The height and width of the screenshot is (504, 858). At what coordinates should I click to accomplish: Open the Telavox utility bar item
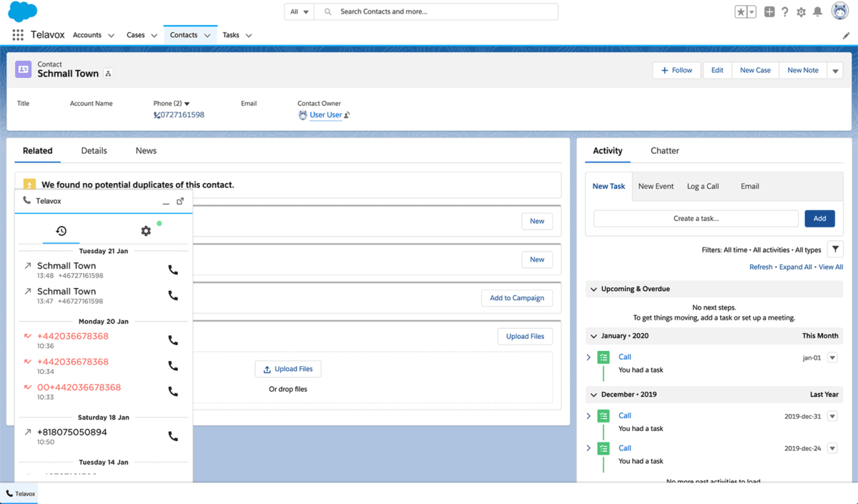(x=20, y=493)
